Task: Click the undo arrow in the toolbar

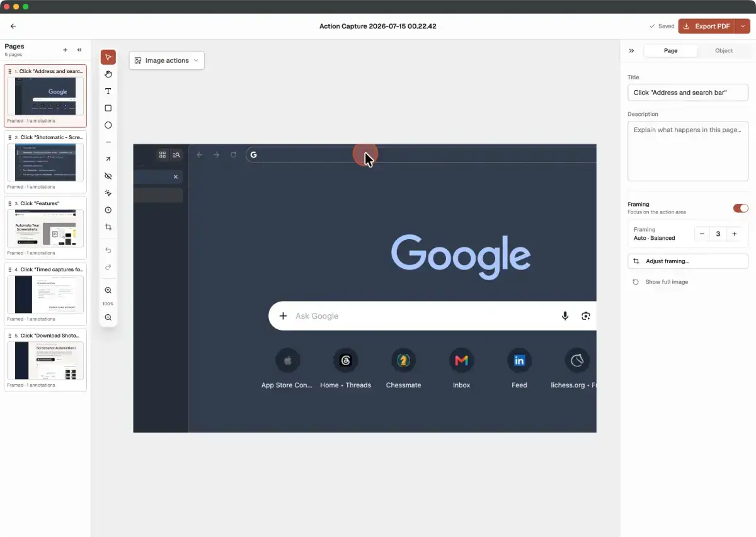Action: click(108, 251)
